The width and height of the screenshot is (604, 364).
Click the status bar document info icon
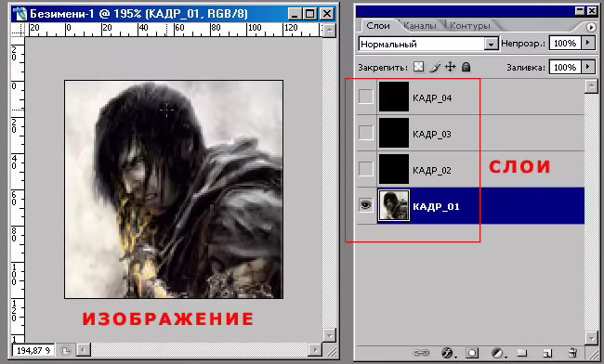click(x=66, y=350)
